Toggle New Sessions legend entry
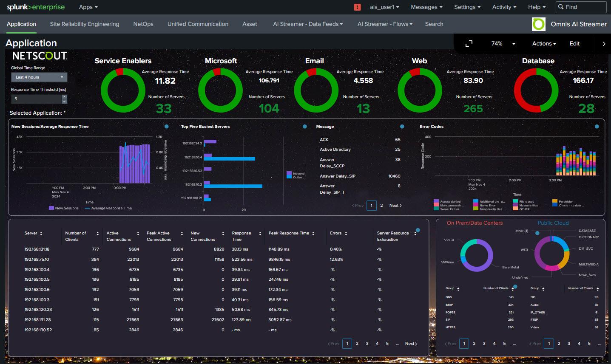Screen dimensions: 611x364 [x=64, y=208]
